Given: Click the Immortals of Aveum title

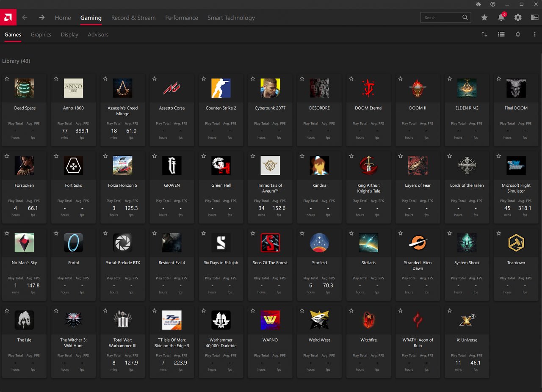Looking at the screenshot, I should click(270, 188).
